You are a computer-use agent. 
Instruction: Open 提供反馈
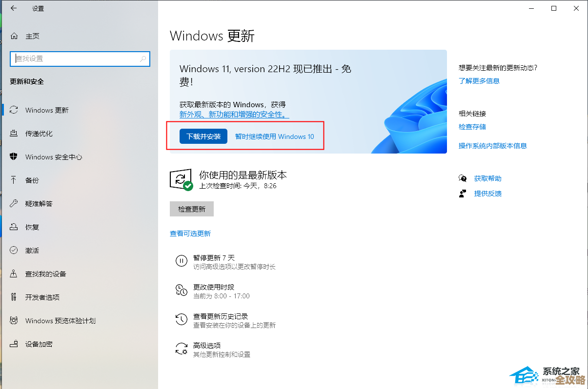487,193
